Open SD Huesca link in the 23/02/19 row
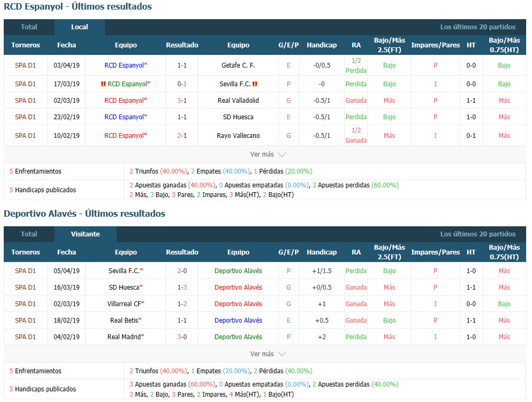 click(x=238, y=117)
